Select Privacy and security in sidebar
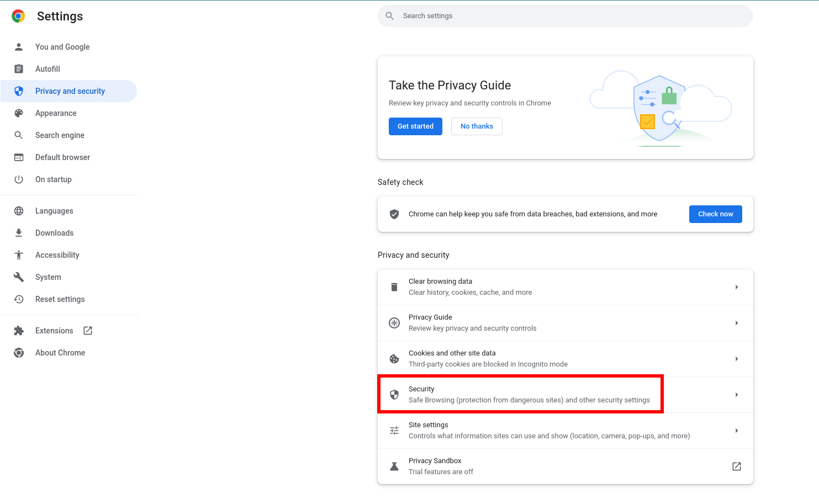Viewport: 819px width, 504px height. (68, 91)
